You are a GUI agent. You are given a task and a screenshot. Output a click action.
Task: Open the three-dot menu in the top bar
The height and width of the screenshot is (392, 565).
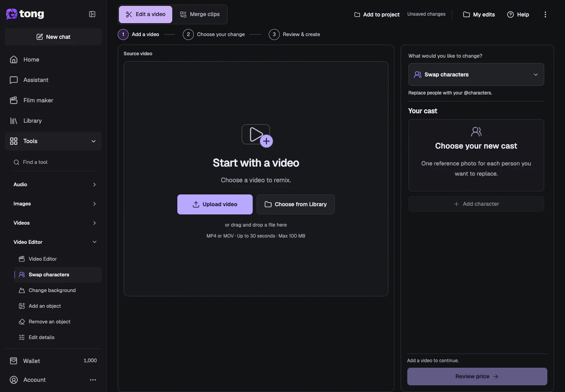point(545,15)
